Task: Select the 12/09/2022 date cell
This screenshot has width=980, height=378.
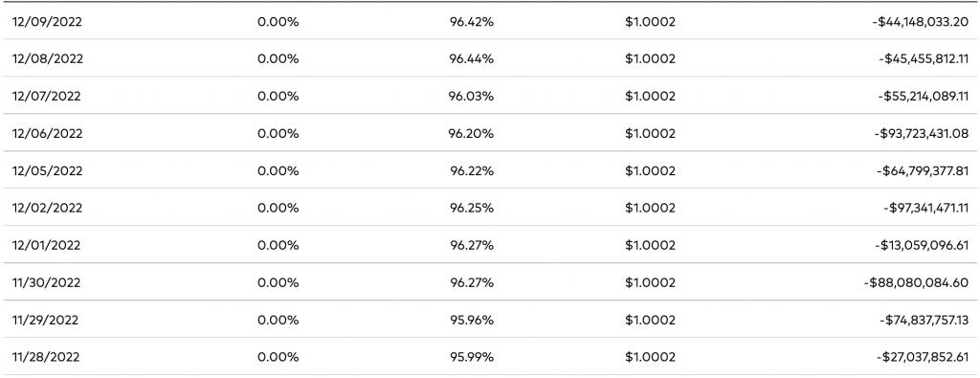Action: [47, 22]
